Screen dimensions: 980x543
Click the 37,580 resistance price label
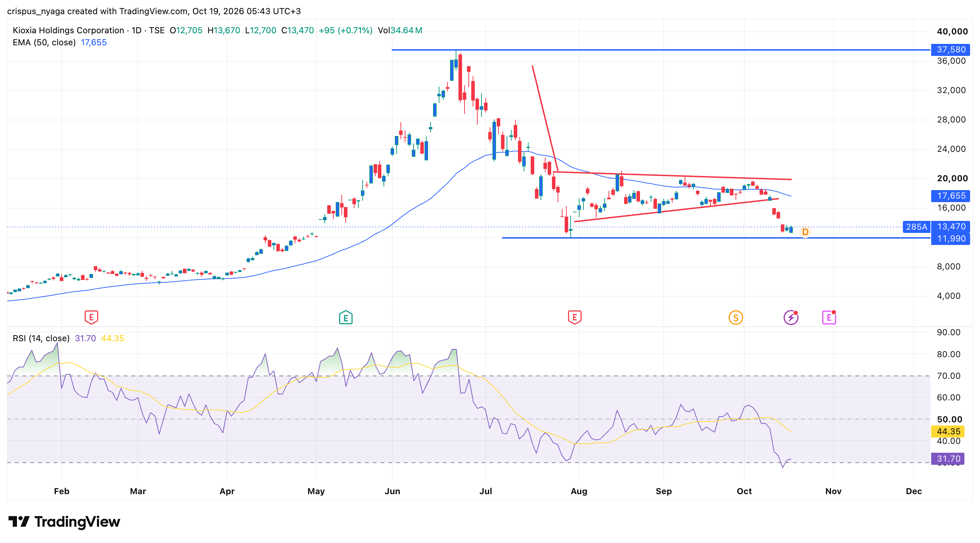[x=951, y=50]
